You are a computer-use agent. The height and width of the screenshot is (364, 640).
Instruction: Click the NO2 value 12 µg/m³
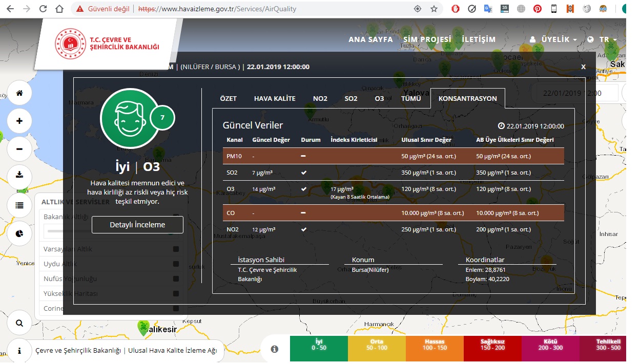[x=264, y=229]
